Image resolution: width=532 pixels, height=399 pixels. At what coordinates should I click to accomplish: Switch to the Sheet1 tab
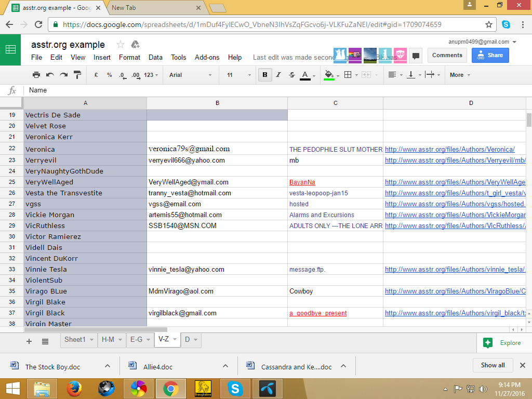click(x=75, y=340)
